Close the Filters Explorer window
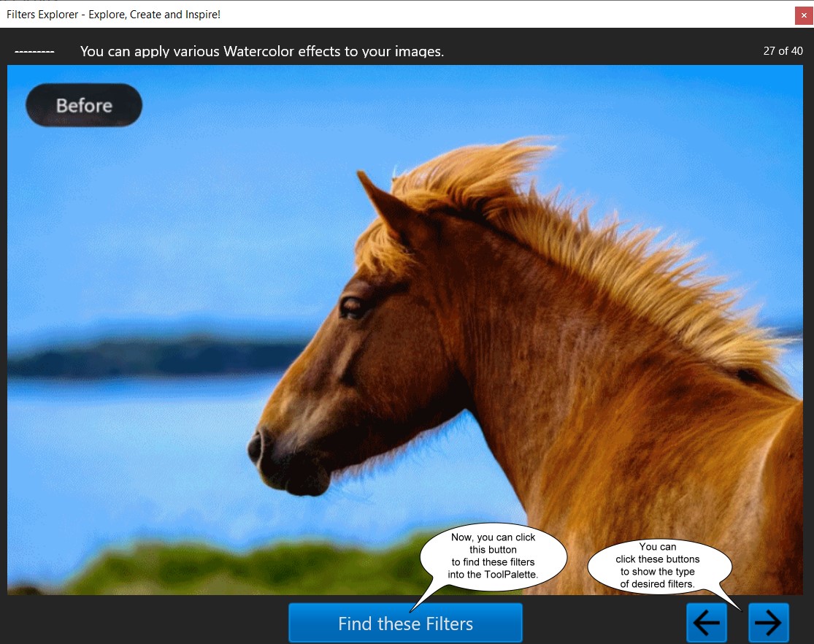 coord(804,15)
